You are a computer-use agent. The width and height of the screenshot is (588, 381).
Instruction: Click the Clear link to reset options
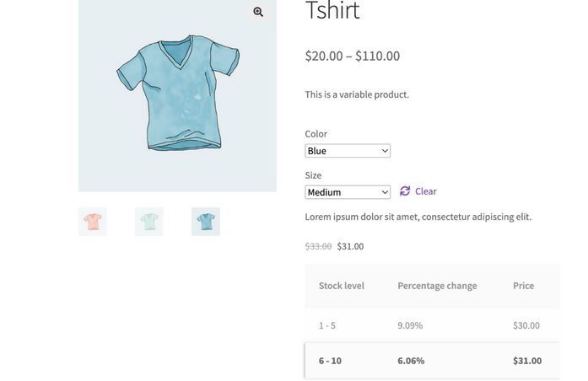click(x=426, y=191)
